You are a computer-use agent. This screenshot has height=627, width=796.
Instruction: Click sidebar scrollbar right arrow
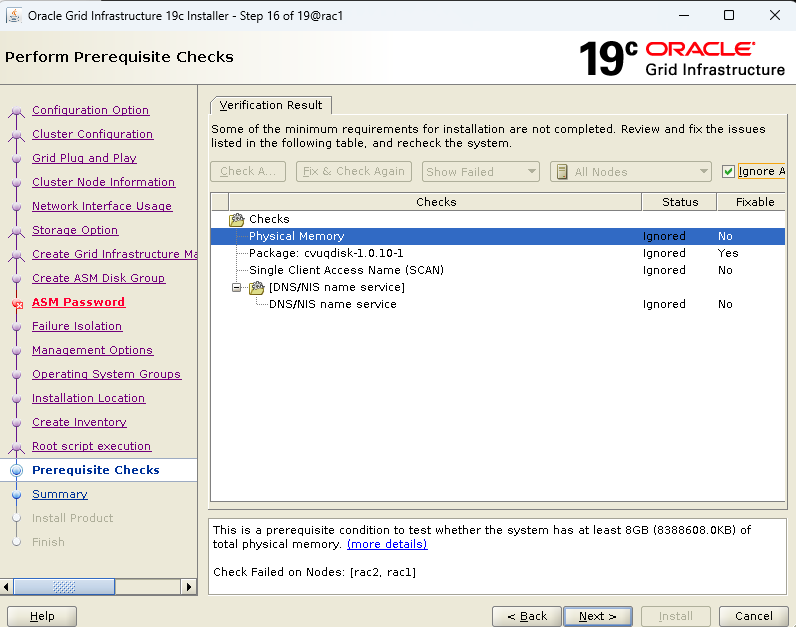click(189, 587)
